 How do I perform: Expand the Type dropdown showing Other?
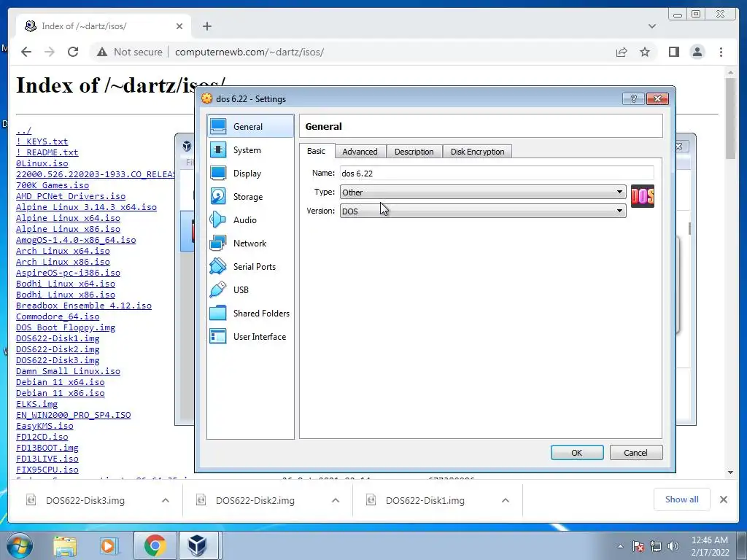click(483, 192)
